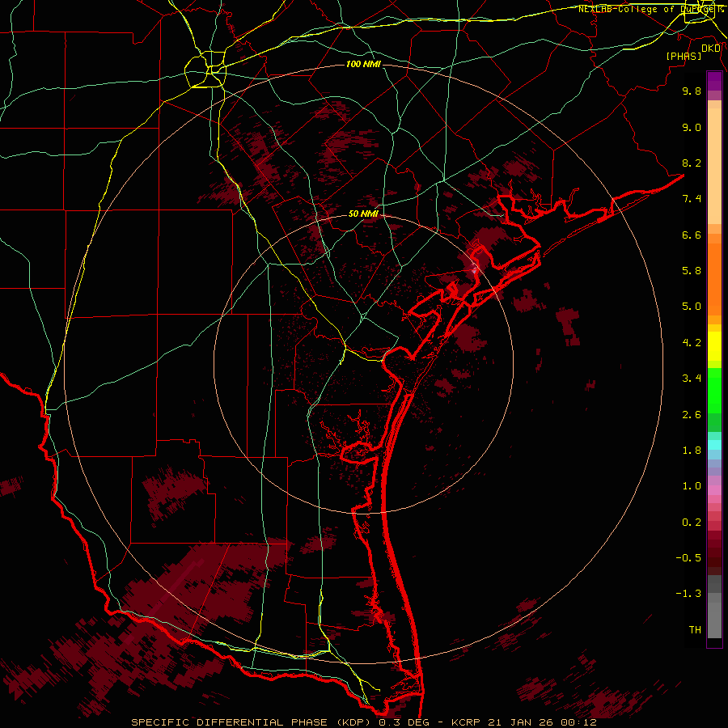Choose the 0.2 legend value
728x728 pixels.
pyautogui.click(x=692, y=523)
